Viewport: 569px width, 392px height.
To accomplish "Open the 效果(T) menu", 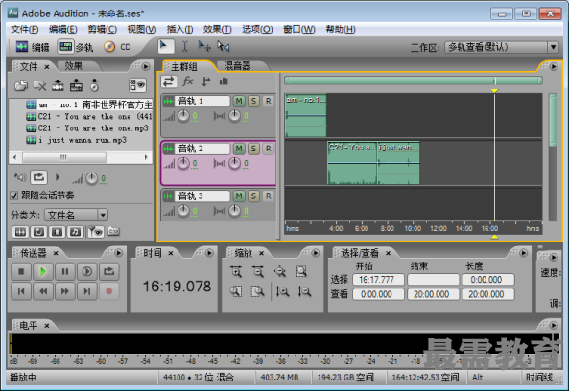I will coord(217,29).
